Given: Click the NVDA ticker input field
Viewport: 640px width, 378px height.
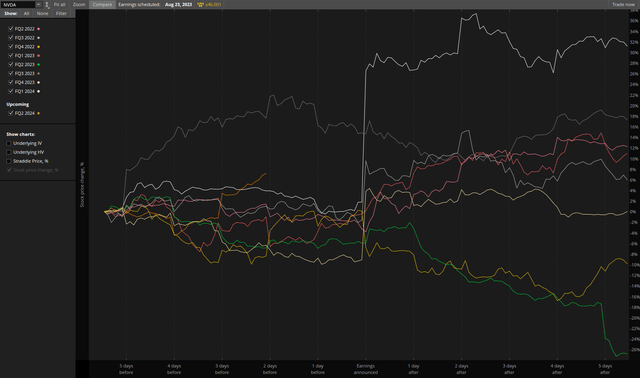Looking at the screenshot, I should coord(18,4).
